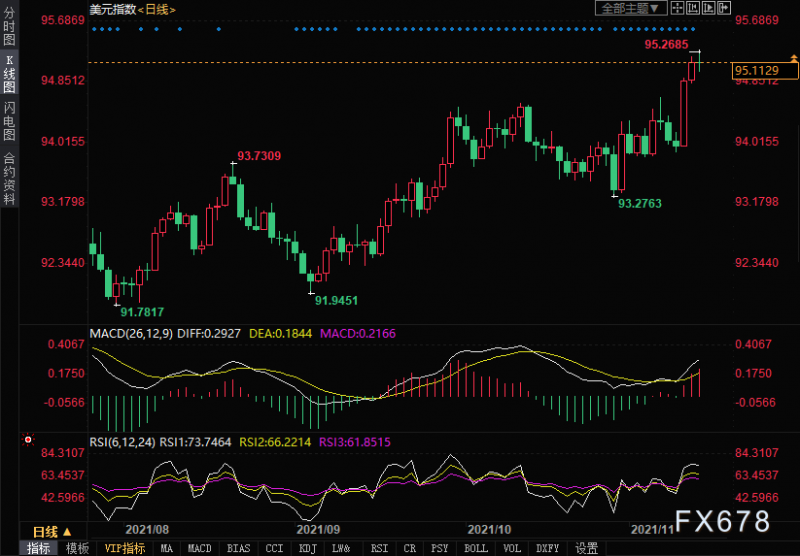The height and width of the screenshot is (556, 800).
Task: Open the 全部主题 theme dropdown
Action: tap(631, 8)
